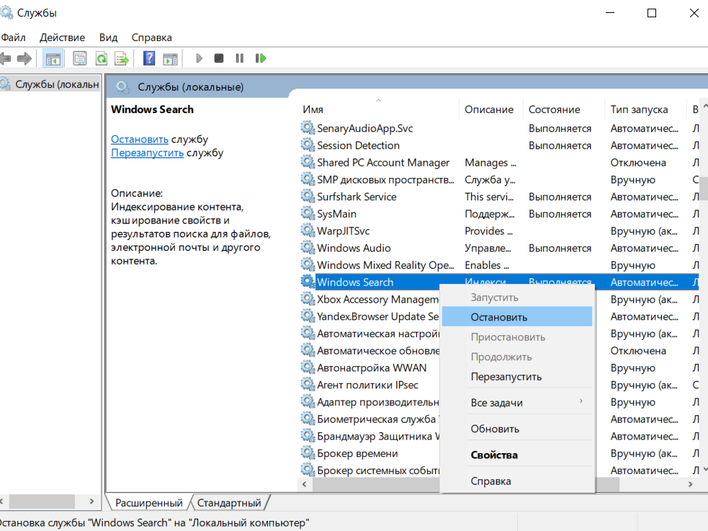Click the Перезапустить службу link
The height and width of the screenshot is (531, 708).
(147, 153)
